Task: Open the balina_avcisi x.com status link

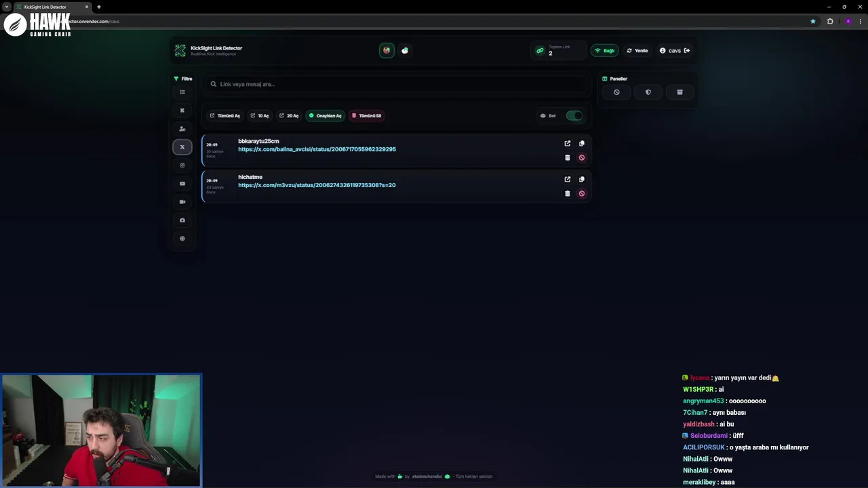Action: click(x=317, y=149)
